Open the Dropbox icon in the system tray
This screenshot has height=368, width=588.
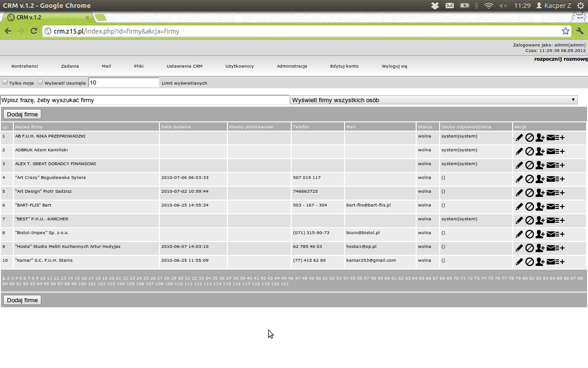pos(435,6)
